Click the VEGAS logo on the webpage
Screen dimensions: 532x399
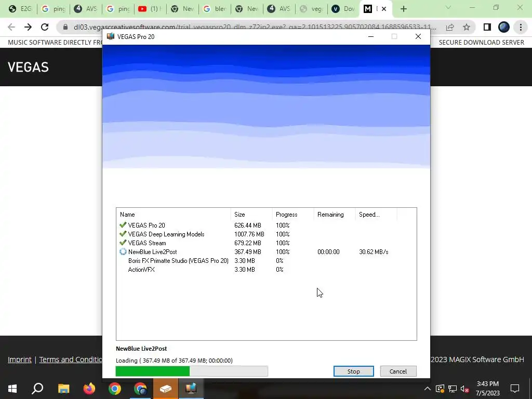(x=28, y=67)
